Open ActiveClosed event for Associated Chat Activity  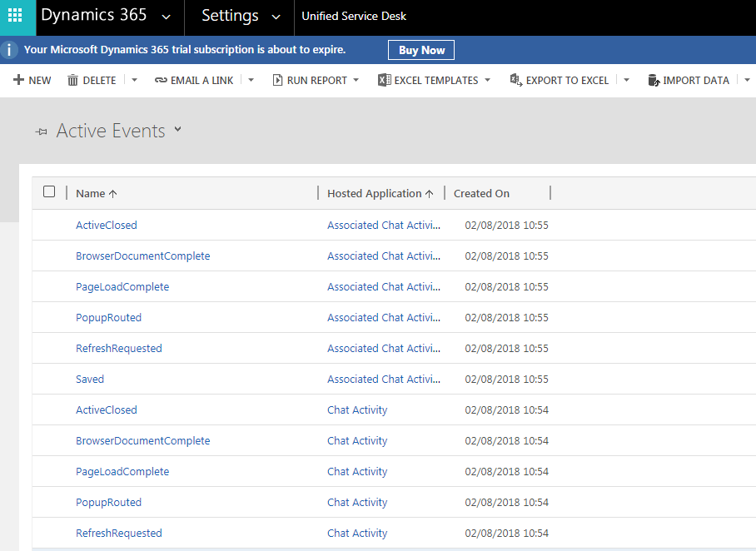click(107, 225)
